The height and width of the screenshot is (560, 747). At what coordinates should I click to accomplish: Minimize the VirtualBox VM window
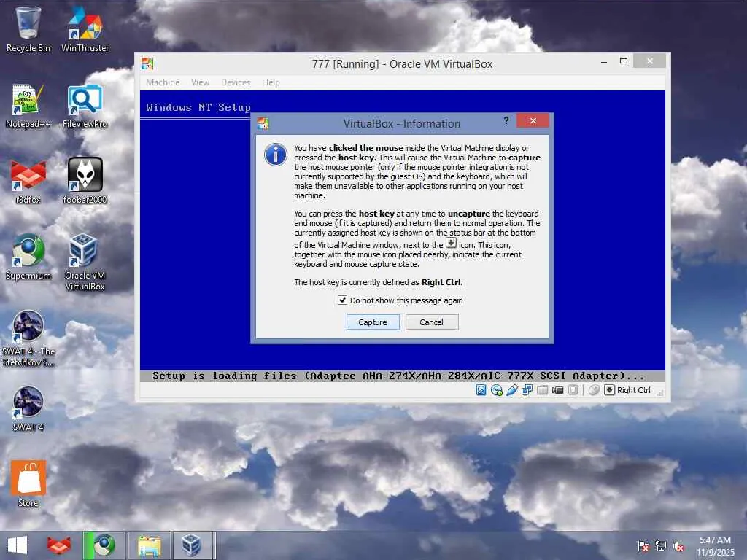click(x=603, y=61)
